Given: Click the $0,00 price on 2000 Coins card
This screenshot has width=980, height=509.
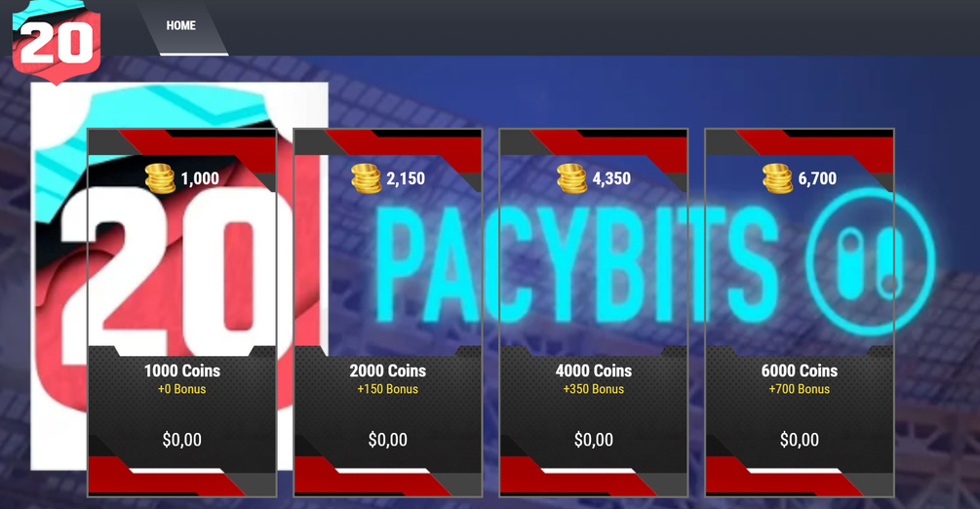Looking at the screenshot, I should click(387, 440).
